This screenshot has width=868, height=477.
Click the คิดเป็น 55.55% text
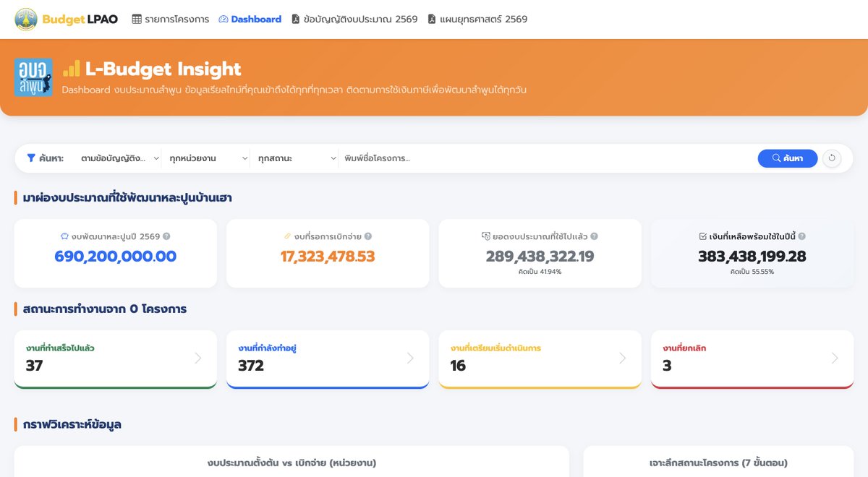752,272
